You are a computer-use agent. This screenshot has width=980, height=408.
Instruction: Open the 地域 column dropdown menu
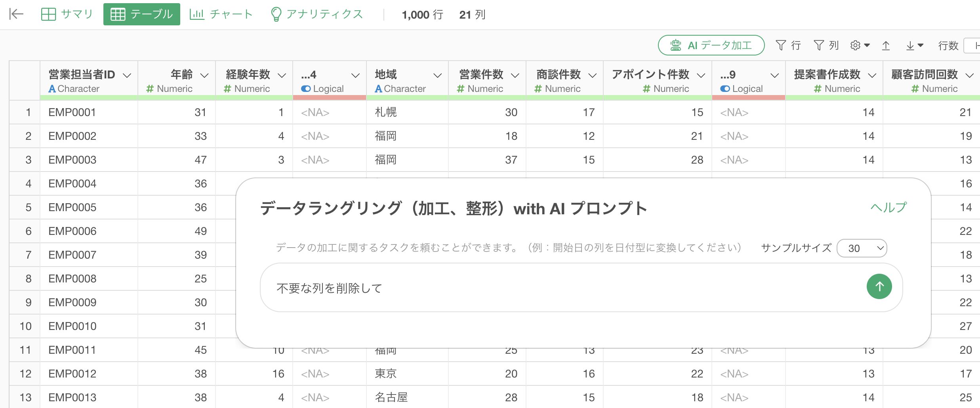[437, 75]
